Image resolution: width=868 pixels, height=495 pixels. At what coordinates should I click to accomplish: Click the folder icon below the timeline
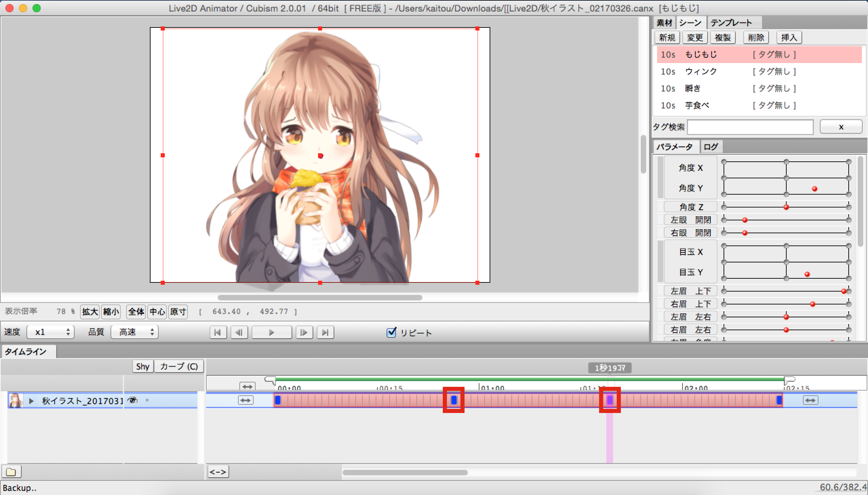coord(11,472)
